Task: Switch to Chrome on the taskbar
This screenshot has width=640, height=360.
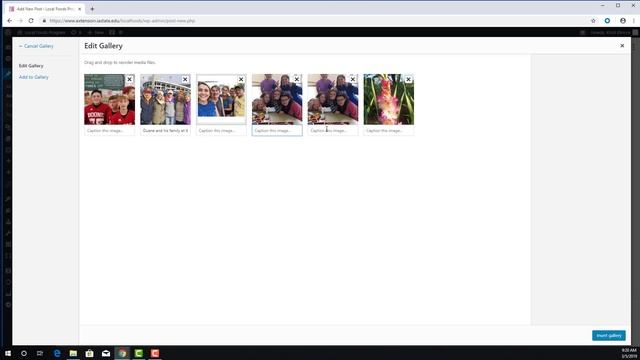Action: 122,353
